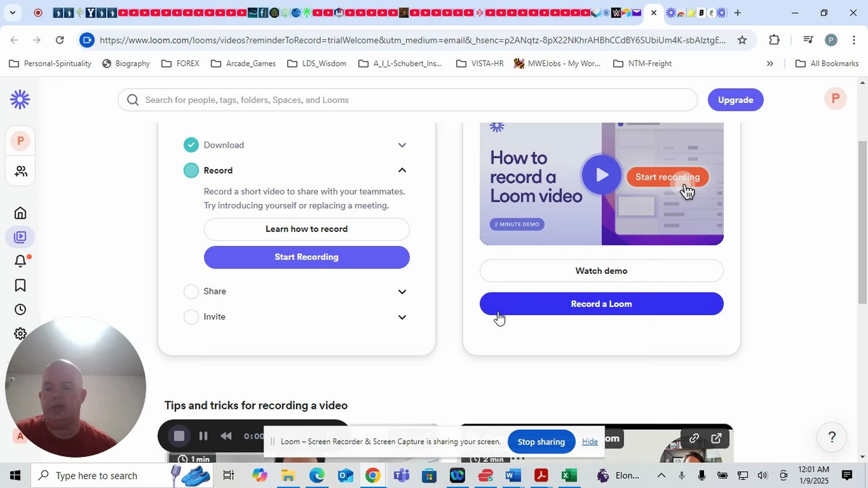868x488 pixels.
Task: Copy link icon on the second tip video
Action: point(694,439)
